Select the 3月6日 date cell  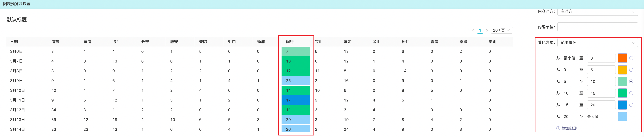tap(16, 51)
